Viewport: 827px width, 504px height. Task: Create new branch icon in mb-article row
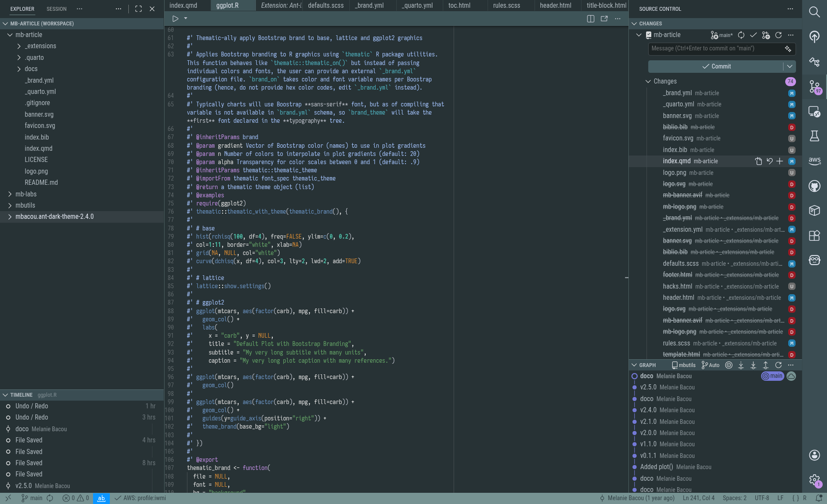click(766, 35)
